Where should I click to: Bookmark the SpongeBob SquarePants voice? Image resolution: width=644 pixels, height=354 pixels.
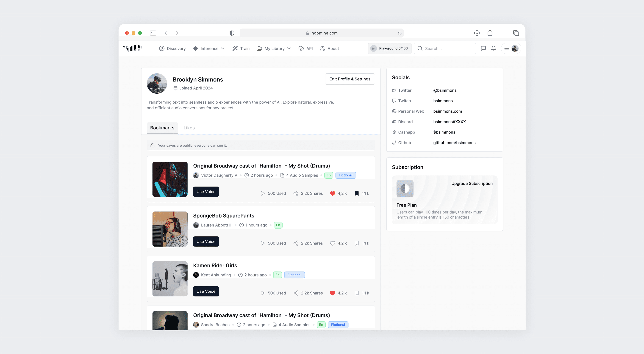[x=356, y=243]
